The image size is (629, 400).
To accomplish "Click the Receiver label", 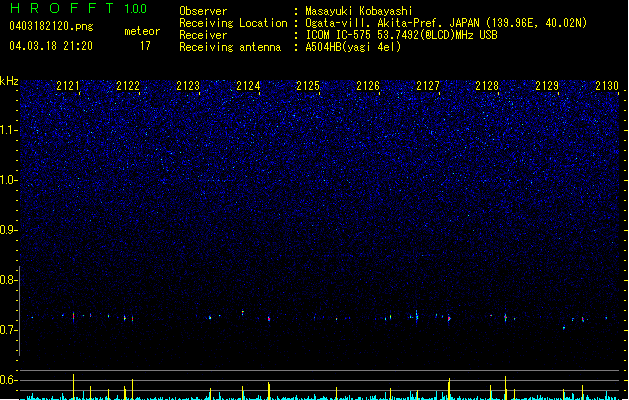I will pos(203,35).
